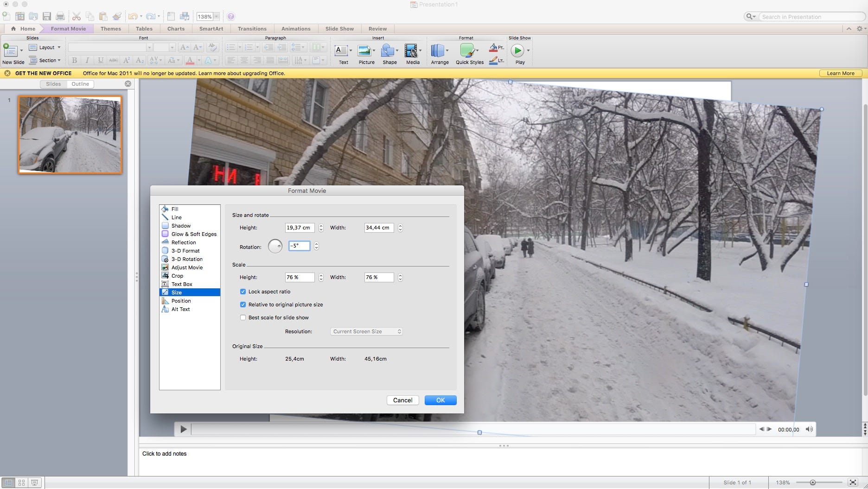Image resolution: width=868 pixels, height=489 pixels.
Task: Click the Shape insert icon
Action: (x=388, y=50)
